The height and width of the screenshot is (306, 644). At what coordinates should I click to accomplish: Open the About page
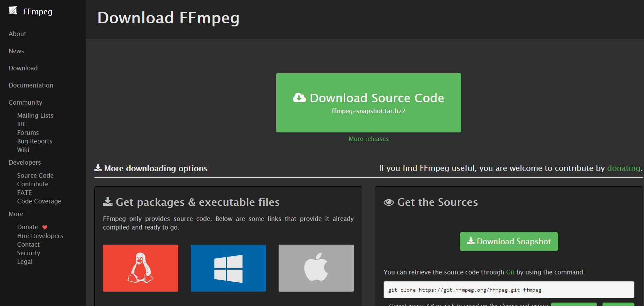17,34
